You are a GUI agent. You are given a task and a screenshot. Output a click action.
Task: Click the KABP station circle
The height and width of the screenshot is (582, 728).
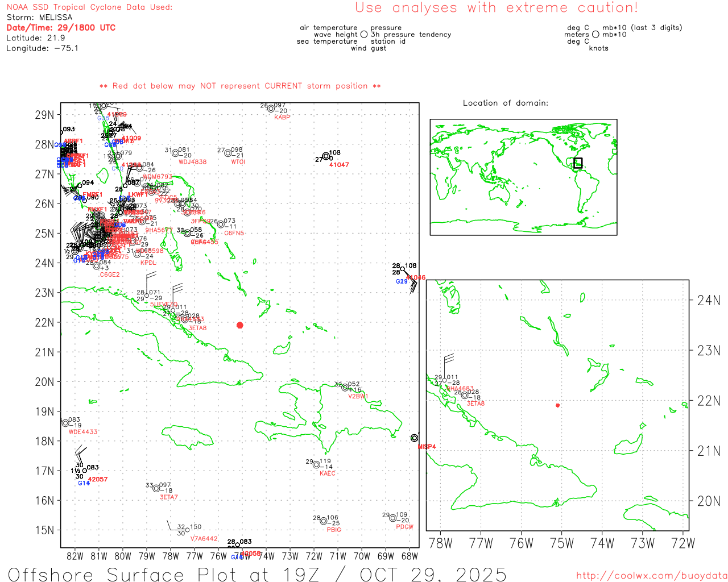[271, 109]
